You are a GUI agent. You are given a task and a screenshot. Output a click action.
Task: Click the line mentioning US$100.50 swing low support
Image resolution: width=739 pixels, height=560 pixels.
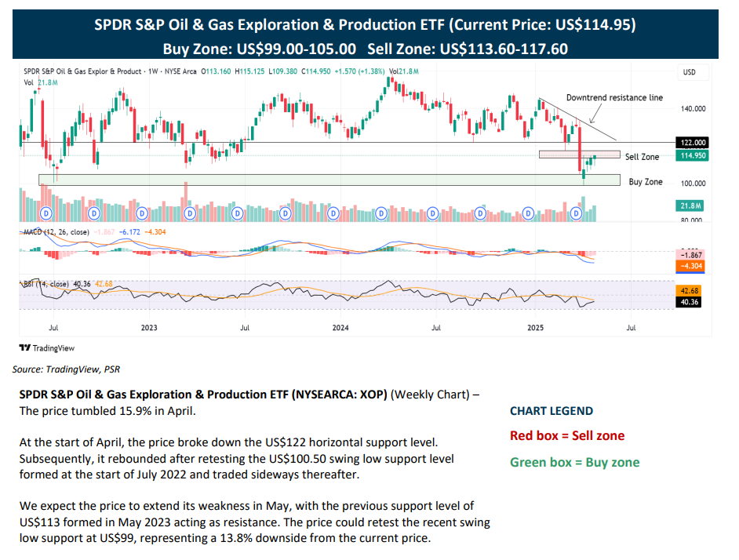pos(237,459)
